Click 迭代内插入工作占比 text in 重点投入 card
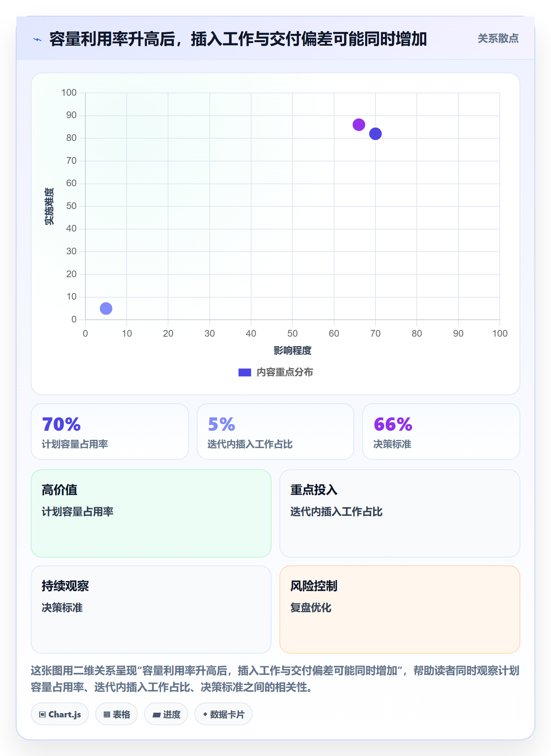This screenshot has height=756, width=551. tap(337, 511)
